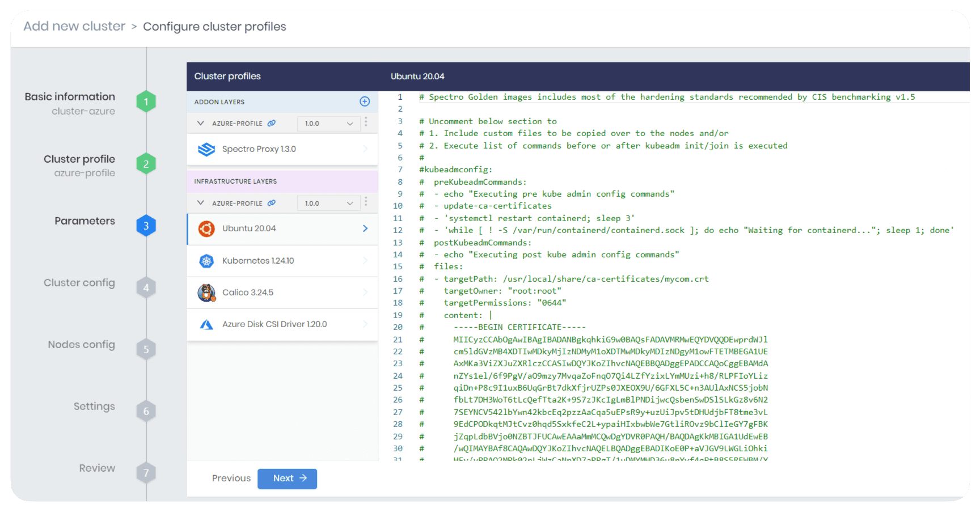Place cursor on update-ca-certificates line

coord(485,206)
